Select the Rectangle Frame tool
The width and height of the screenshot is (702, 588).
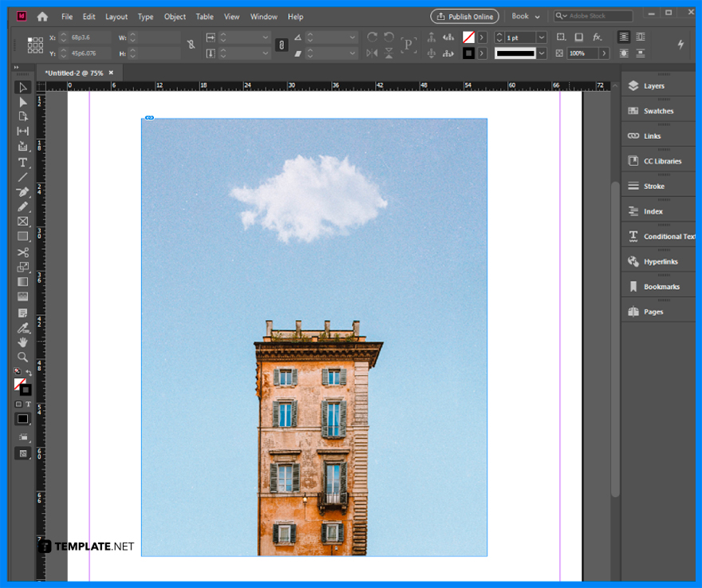pos(22,220)
